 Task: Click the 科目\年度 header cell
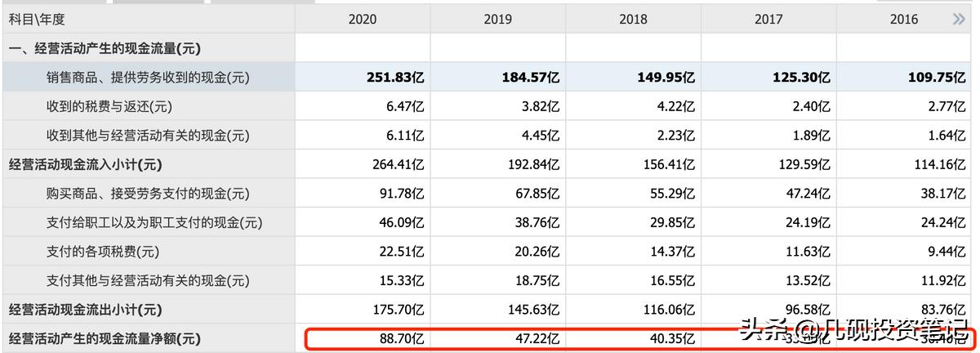37,19
